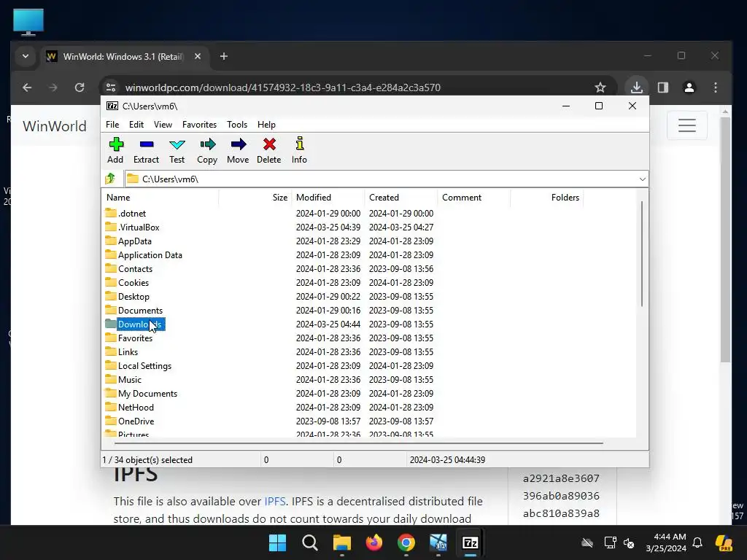This screenshot has width=747, height=560.
Task: Open the 7-Zip taskbar icon
Action: (x=471, y=542)
